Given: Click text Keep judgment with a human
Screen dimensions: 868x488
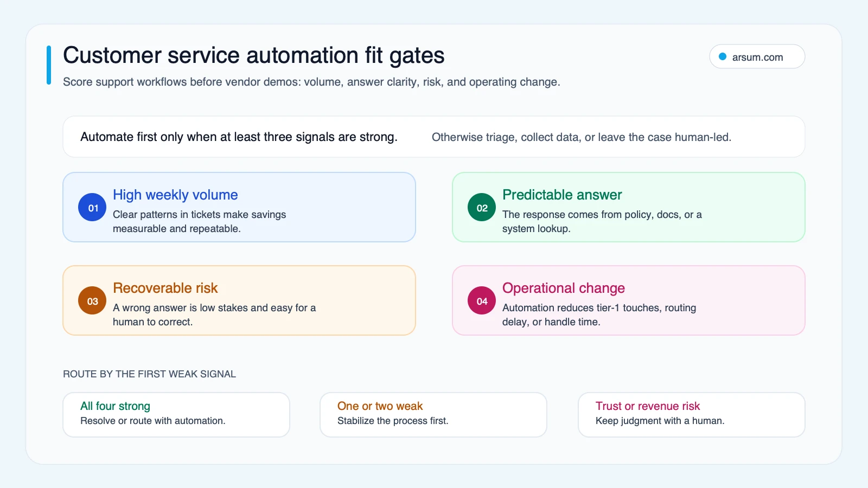Looking at the screenshot, I should [x=660, y=421].
